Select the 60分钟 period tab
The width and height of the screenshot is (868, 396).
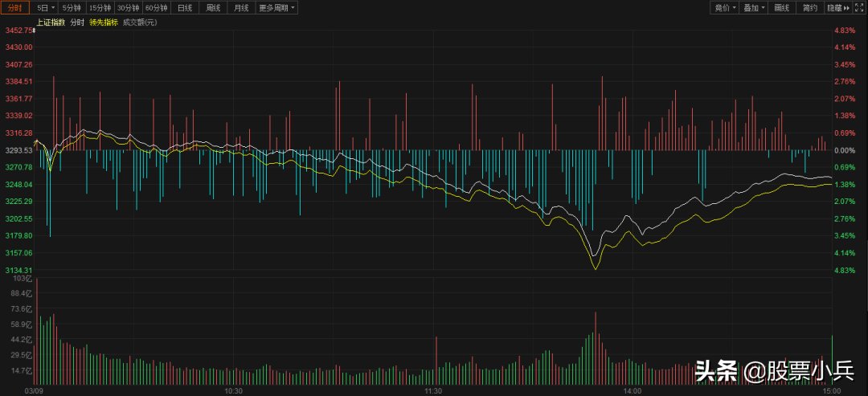tap(156, 7)
